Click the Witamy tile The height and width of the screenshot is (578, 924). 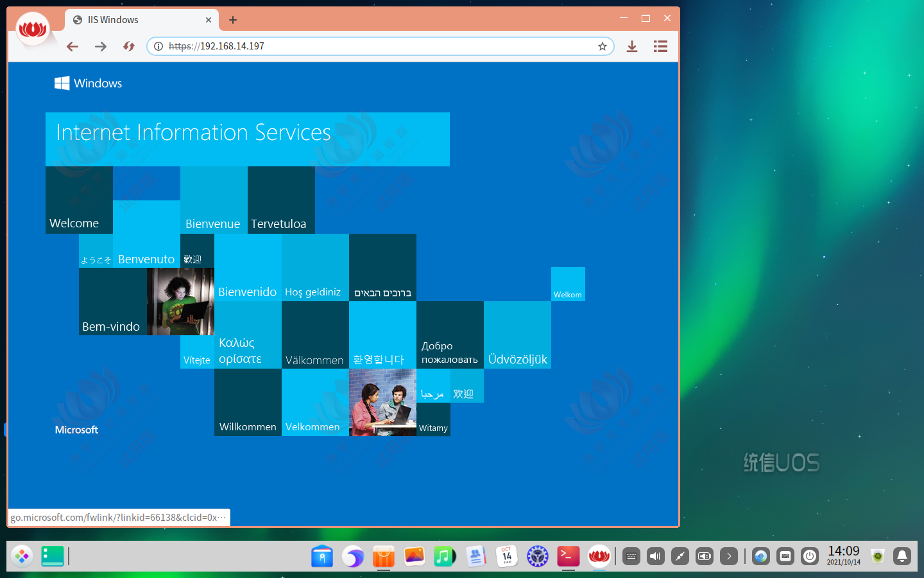click(x=433, y=419)
